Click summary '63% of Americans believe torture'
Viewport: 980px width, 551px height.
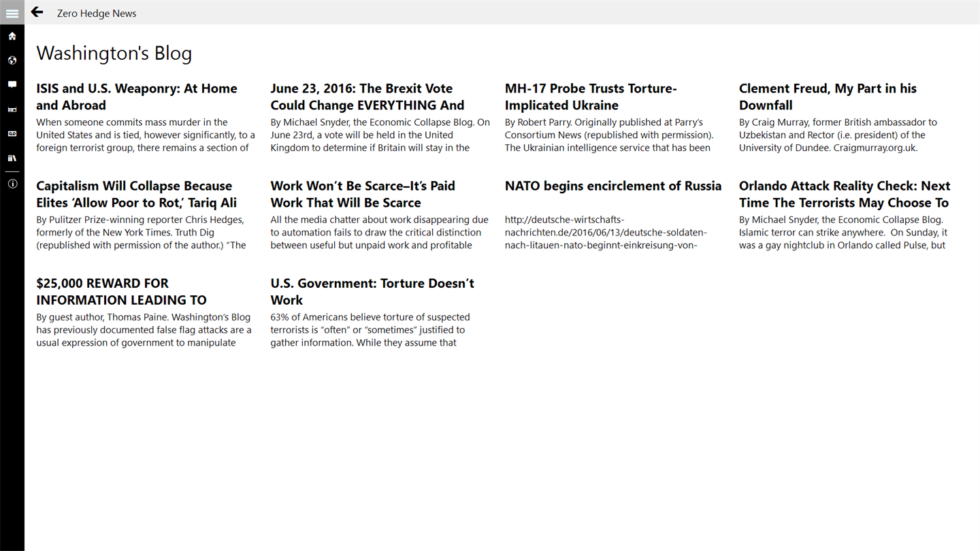click(x=370, y=330)
